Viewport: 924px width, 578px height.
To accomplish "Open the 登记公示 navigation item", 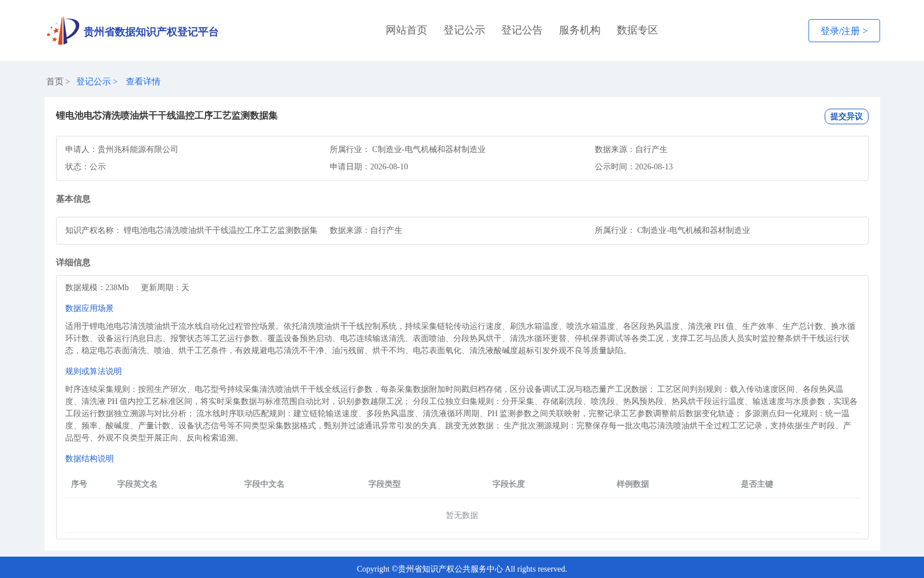I will (464, 30).
